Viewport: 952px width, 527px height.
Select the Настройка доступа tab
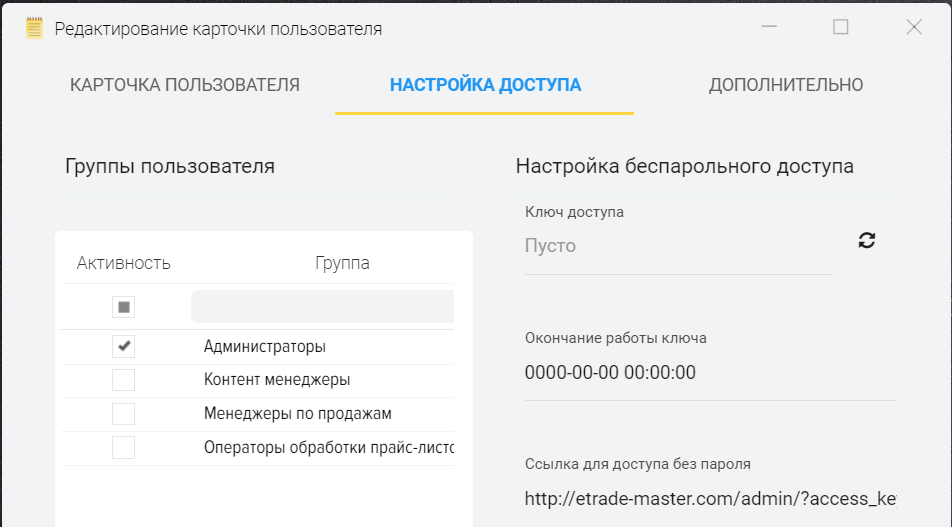click(485, 85)
